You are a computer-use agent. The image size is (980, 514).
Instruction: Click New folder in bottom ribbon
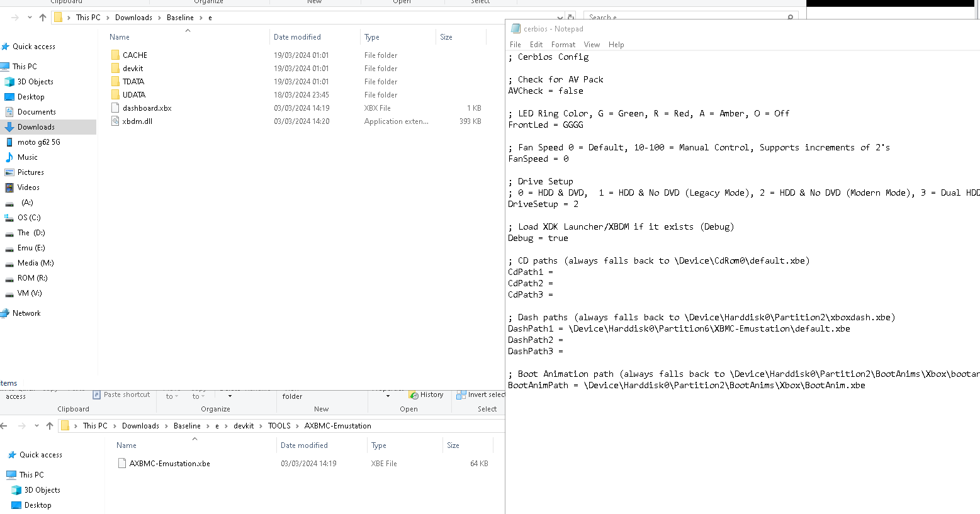(292, 396)
